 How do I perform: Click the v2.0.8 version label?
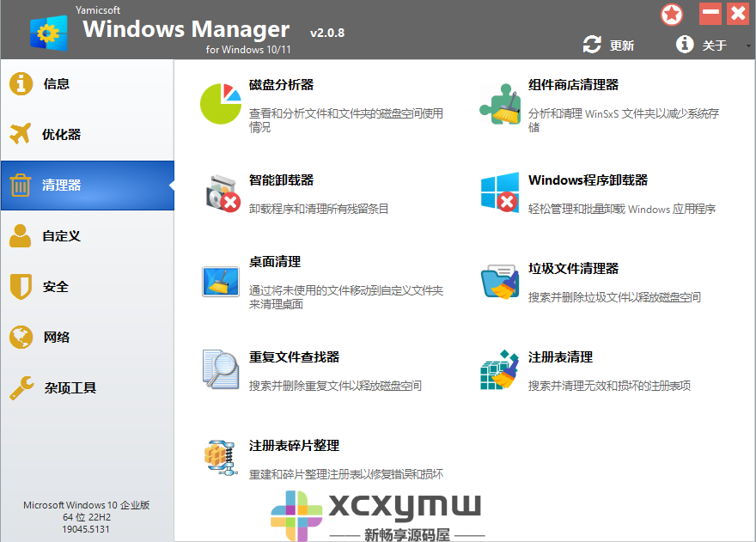[x=327, y=33]
